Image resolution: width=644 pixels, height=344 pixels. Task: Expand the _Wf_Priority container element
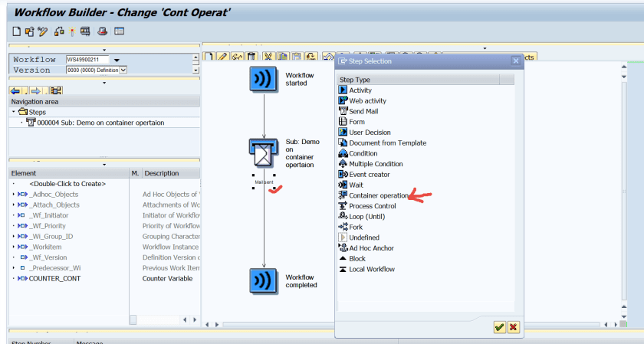[x=14, y=226]
